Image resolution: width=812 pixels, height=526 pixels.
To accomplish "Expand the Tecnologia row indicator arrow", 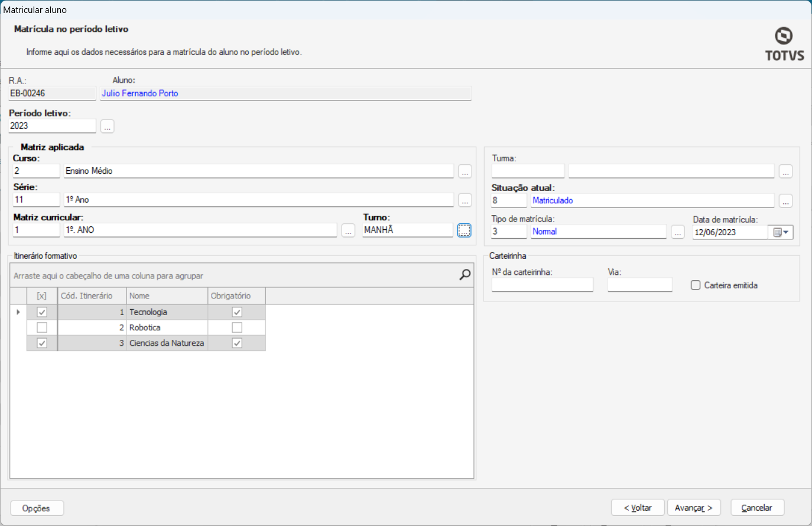I will 18,312.
